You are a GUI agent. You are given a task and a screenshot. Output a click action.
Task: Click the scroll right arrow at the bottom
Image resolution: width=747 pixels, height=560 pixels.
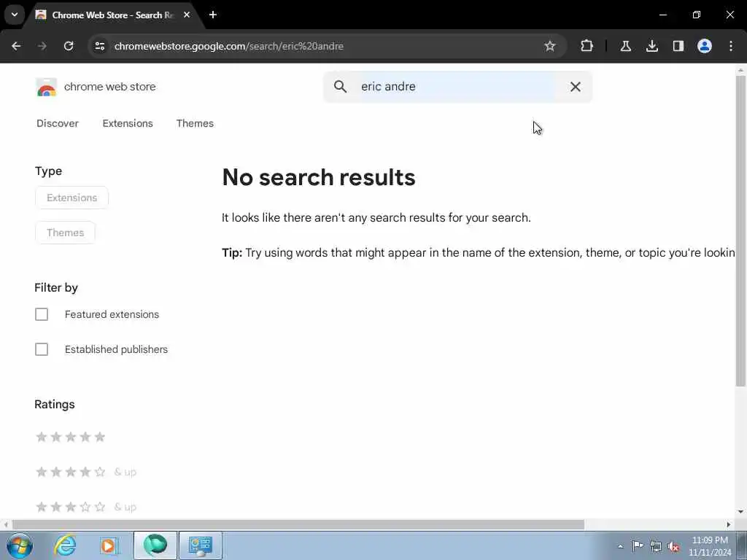[x=729, y=525]
